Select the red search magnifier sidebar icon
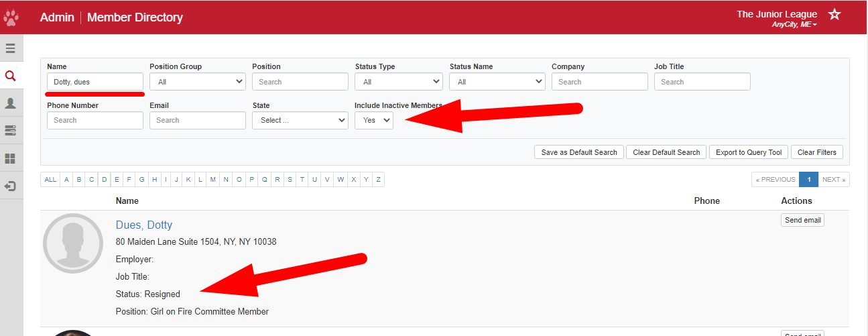 pos(11,76)
